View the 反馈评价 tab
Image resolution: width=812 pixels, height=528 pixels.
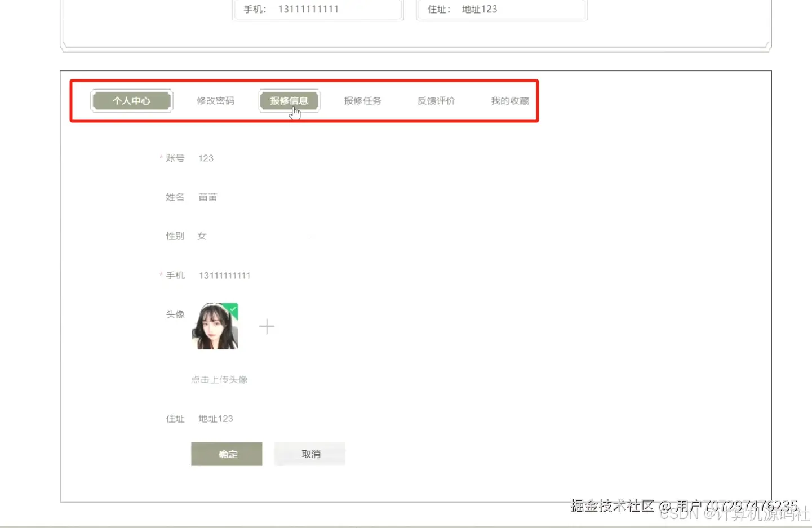pos(436,100)
